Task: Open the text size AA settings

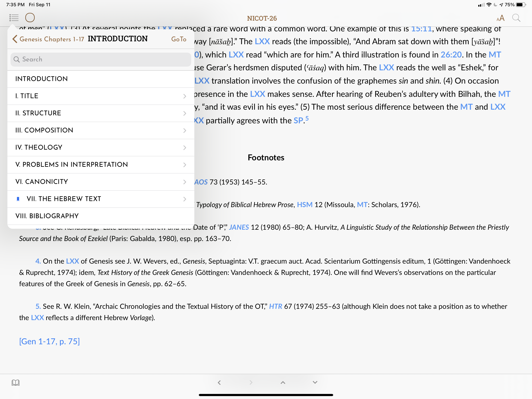Action: pos(500,18)
